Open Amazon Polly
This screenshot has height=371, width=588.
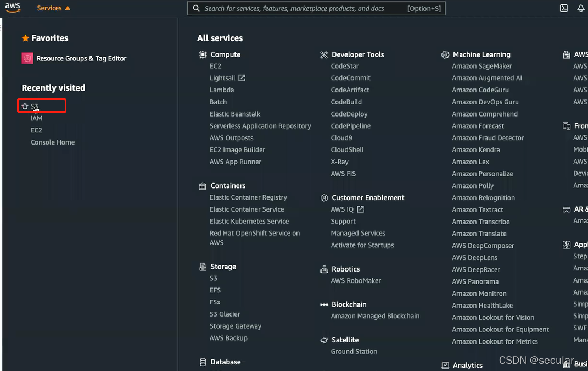point(473,186)
